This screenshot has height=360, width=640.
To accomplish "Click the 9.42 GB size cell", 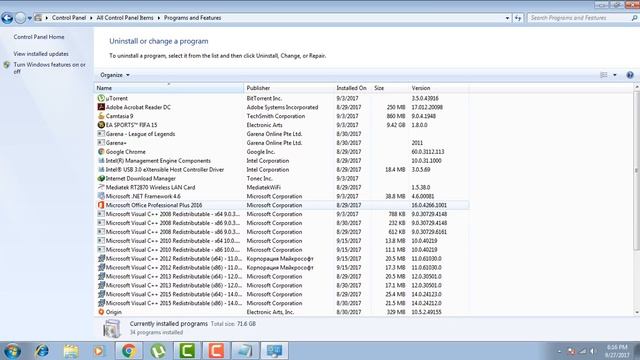I will (396, 125).
